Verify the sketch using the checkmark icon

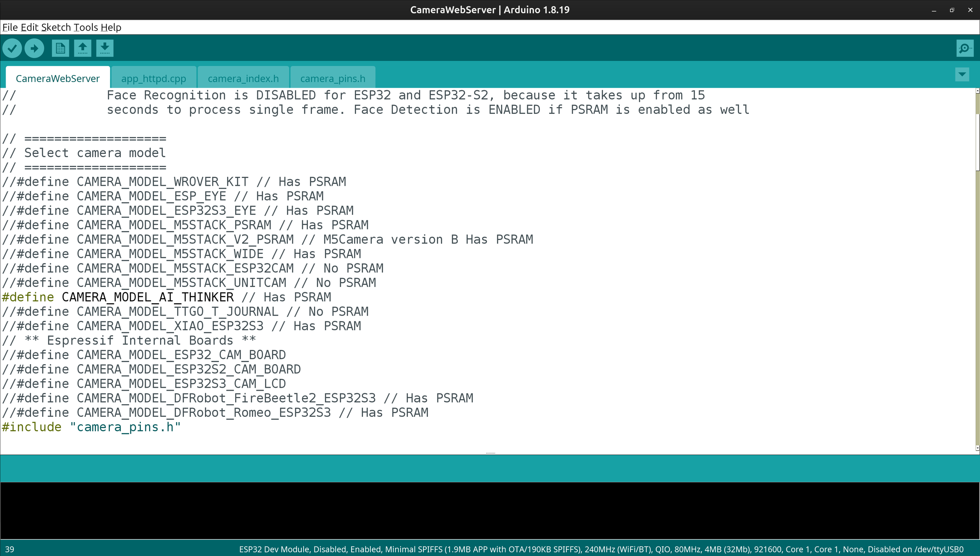point(12,48)
